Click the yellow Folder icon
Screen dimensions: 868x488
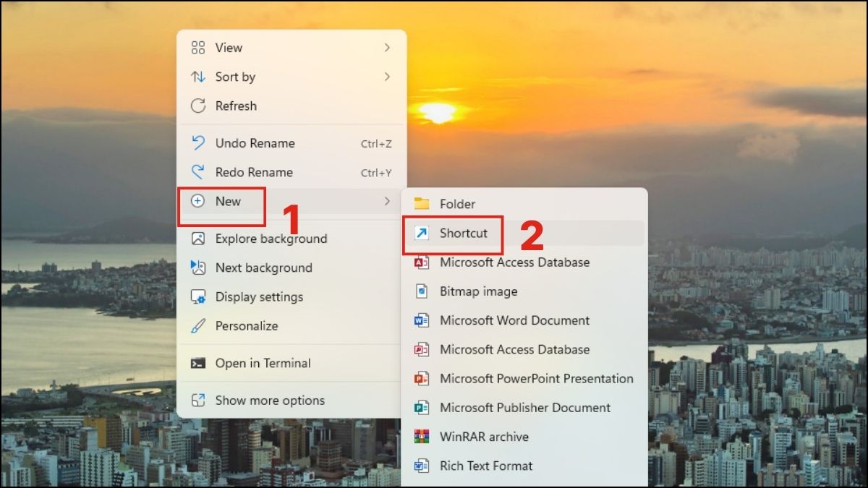[422, 204]
